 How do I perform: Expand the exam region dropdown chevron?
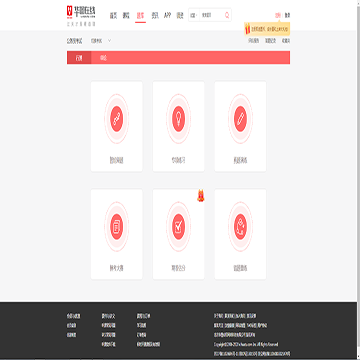(x=109, y=41)
